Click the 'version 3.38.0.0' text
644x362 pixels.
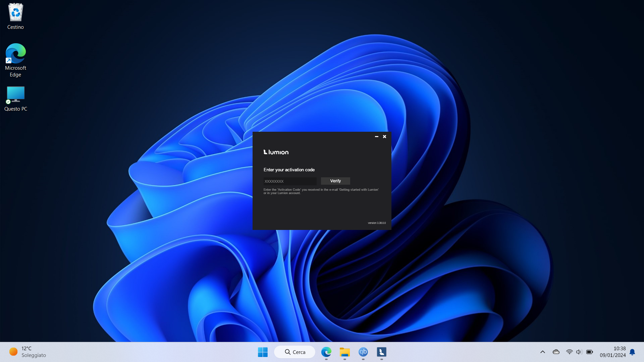377,223
